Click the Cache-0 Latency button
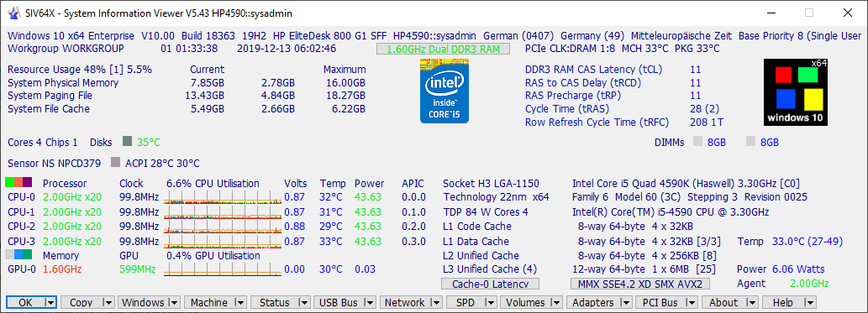868x313 pixels. pos(490,284)
